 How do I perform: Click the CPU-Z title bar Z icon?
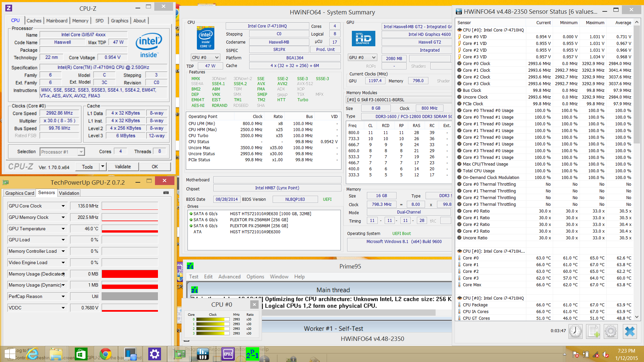(9, 8)
